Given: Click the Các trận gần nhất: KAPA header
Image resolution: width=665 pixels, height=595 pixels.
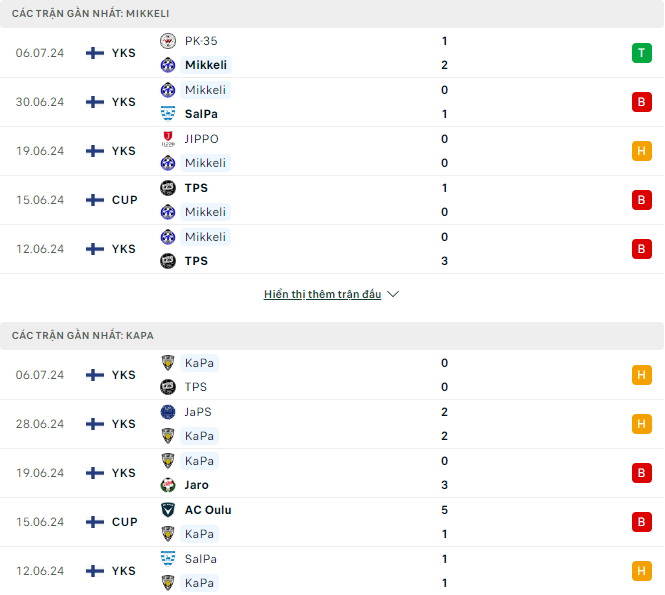Looking at the screenshot, I should point(332,335).
